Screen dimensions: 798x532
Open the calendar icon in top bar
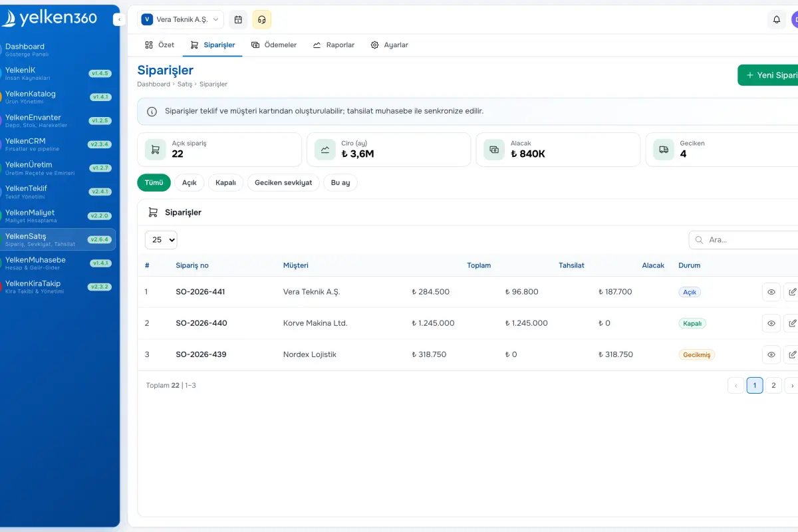[238, 19]
